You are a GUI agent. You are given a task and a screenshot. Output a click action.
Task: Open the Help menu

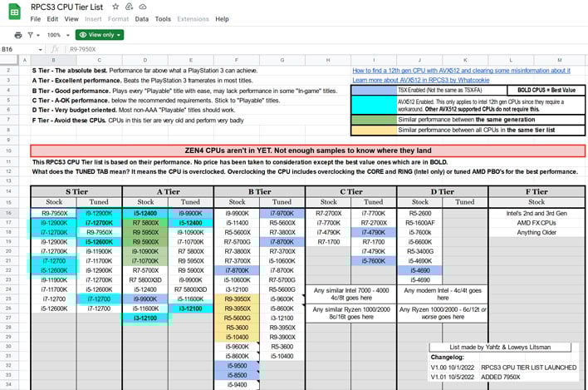222,19
